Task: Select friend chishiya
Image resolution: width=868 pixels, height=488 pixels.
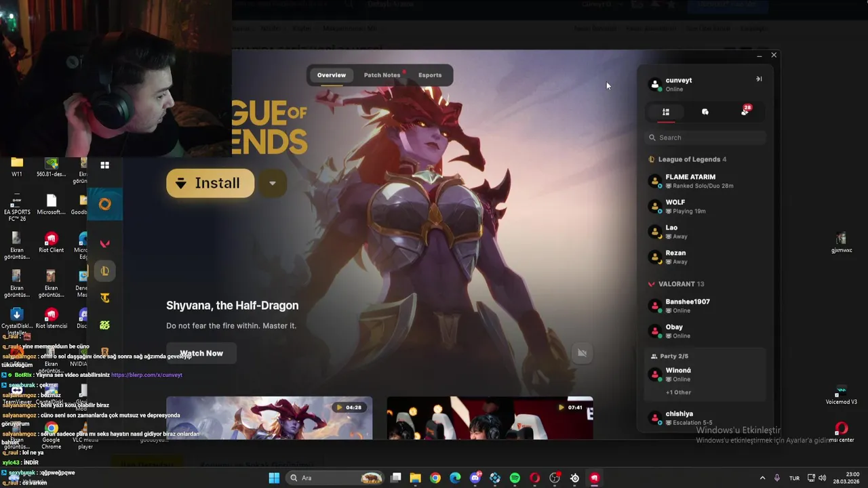Action: (705, 418)
